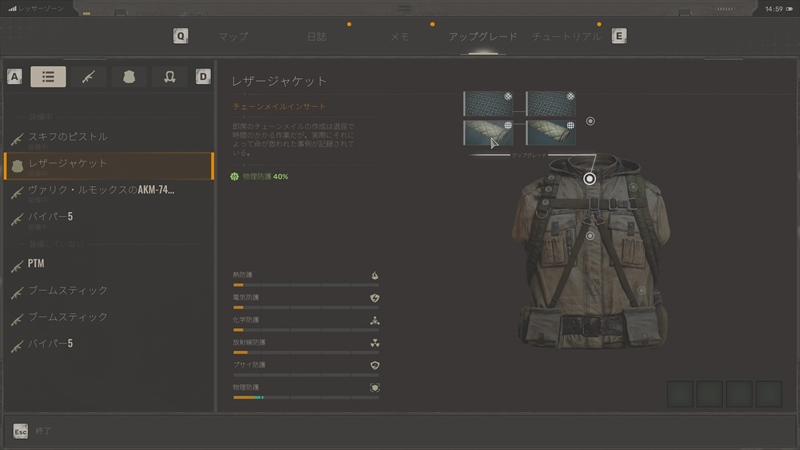The width and height of the screenshot is (800, 450).
Task: Click the E key next-tab icon
Action: pyautogui.click(x=619, y=36)
